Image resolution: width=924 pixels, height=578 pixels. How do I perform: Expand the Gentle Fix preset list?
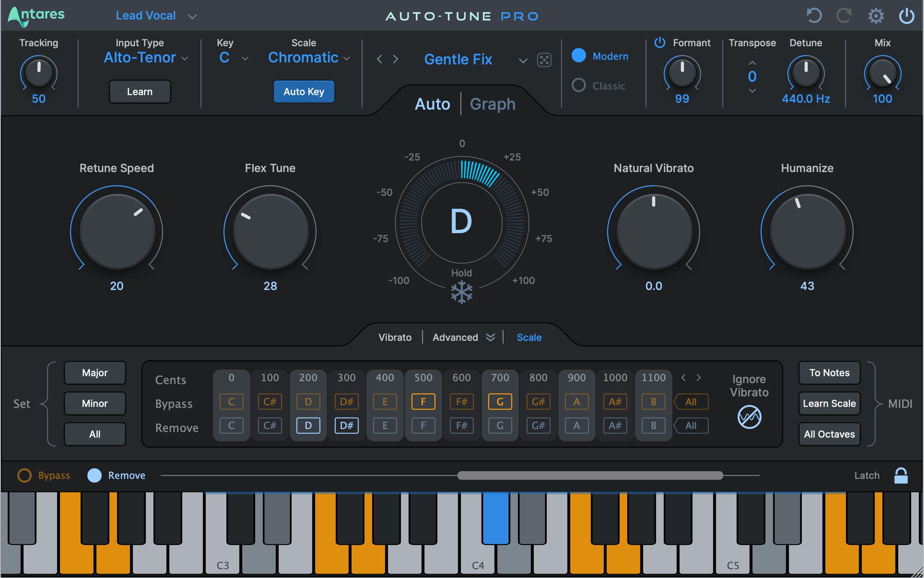coord(523,60)
